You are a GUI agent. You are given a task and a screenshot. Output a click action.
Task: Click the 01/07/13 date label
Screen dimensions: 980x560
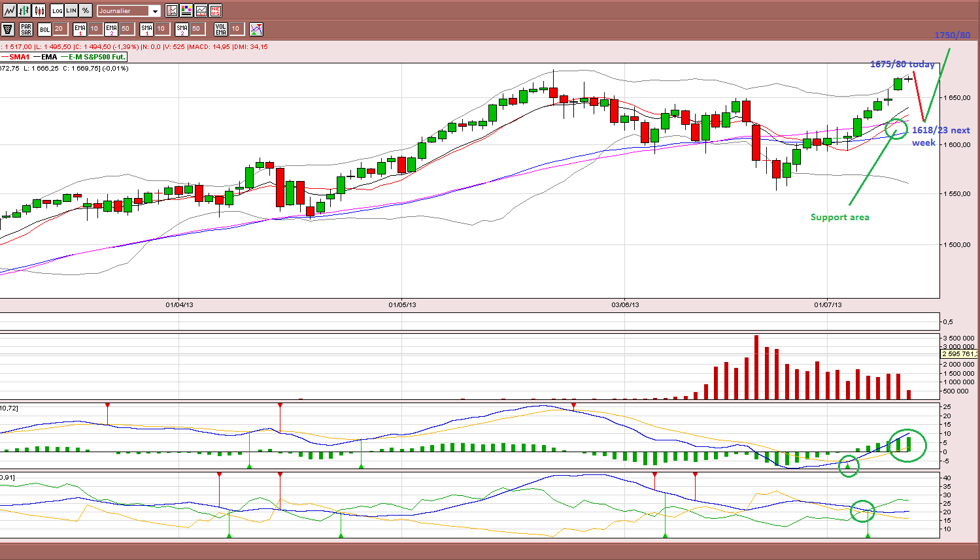point(828,305)
